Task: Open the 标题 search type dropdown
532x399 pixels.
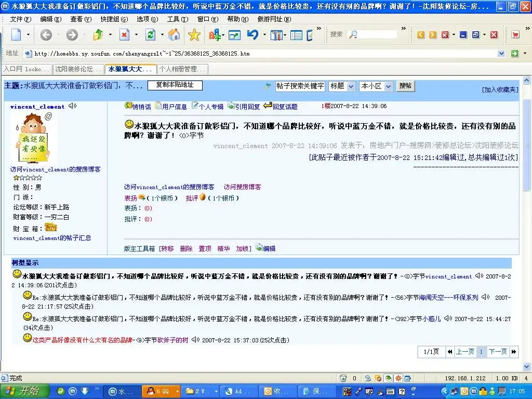Action: pyautogui.click(x=351, y=86)
